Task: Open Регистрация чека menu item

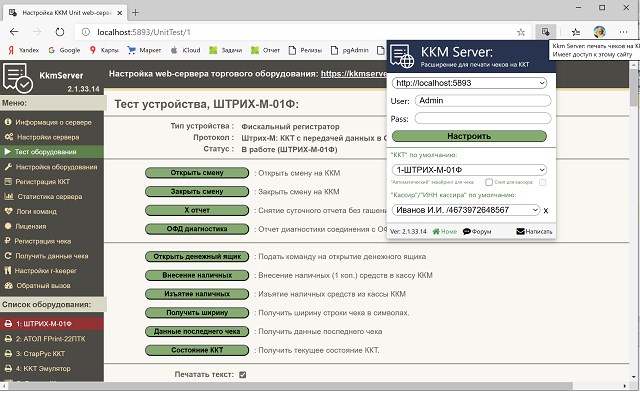Action: pos(52,241)
